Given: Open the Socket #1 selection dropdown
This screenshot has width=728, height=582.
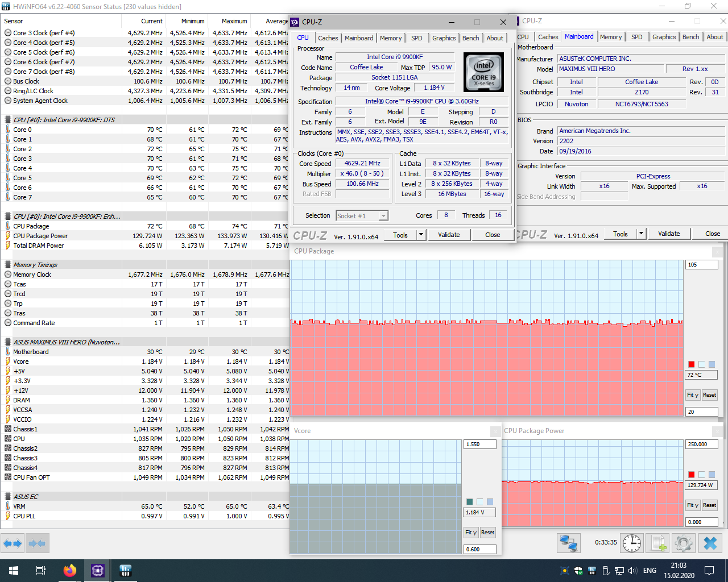Looking at the screenshot, I should pos(362,216).
